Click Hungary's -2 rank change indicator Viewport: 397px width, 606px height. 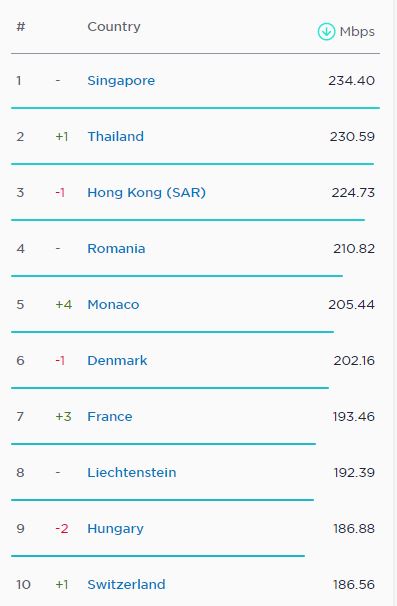click(62, 528)
